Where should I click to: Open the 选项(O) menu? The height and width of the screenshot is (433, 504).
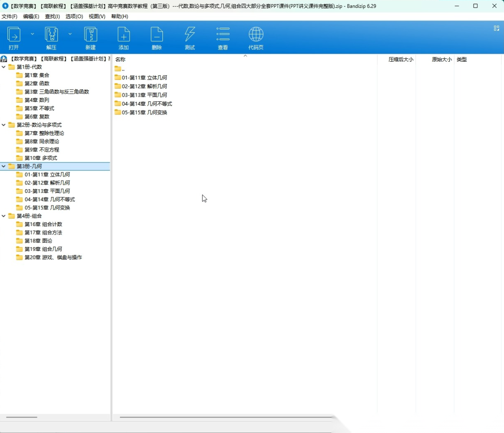click(x=74, y=16)
